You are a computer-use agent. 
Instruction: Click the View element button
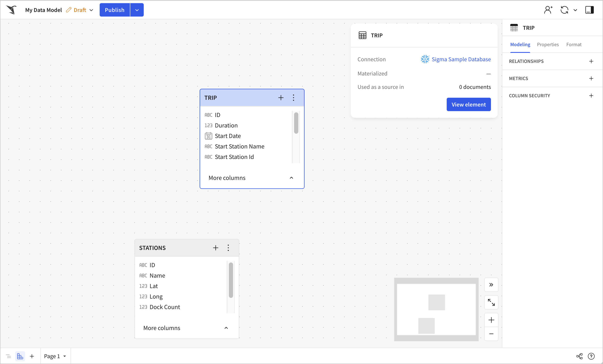pos(468,104)
